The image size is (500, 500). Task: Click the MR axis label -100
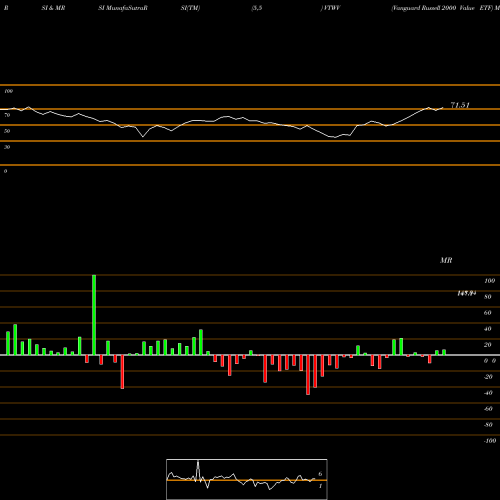coord(490,441)
